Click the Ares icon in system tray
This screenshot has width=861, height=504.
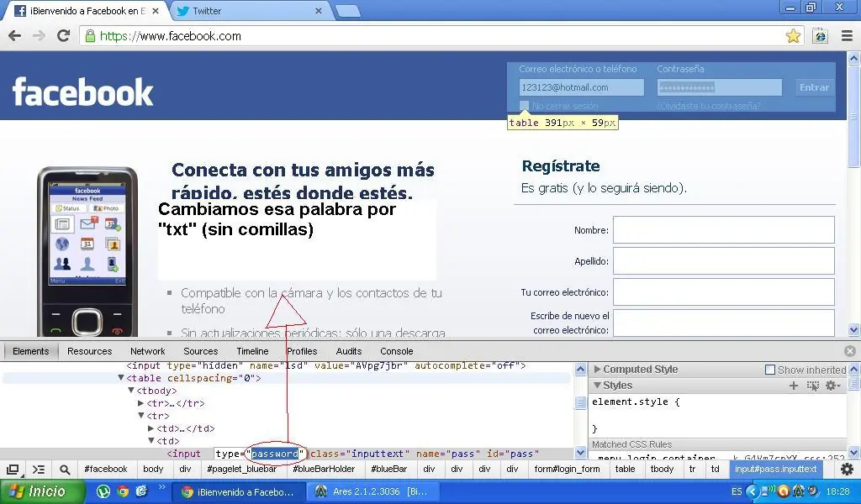coord(799,491)
